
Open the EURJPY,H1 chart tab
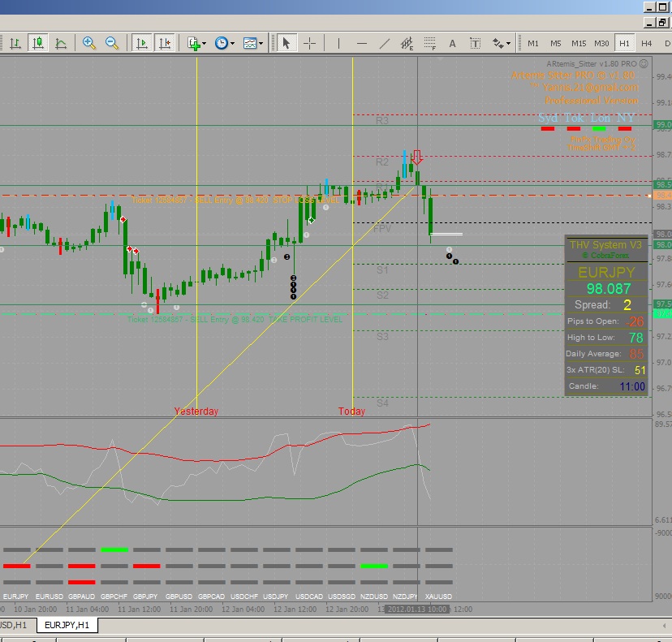point(67,625)
